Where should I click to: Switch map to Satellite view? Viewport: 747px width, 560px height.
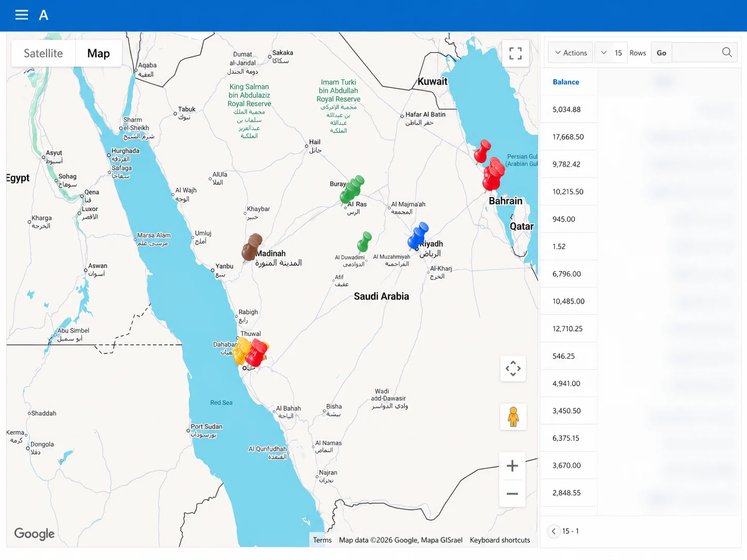pyautogui.click(x=43, y=53)
